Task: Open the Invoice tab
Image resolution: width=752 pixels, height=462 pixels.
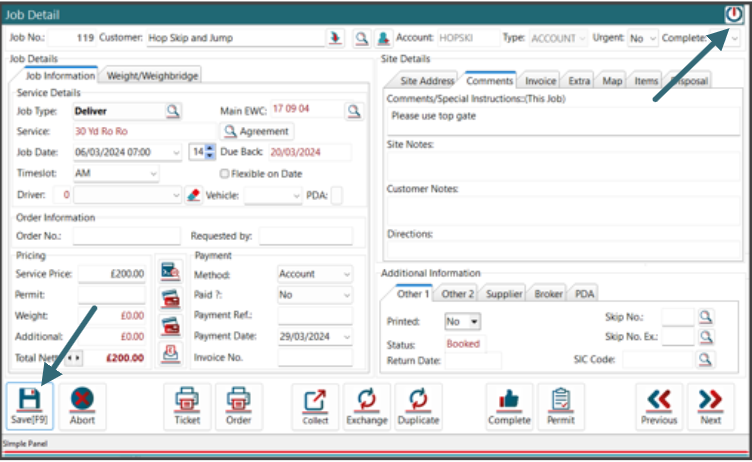Action: (540, 81)
